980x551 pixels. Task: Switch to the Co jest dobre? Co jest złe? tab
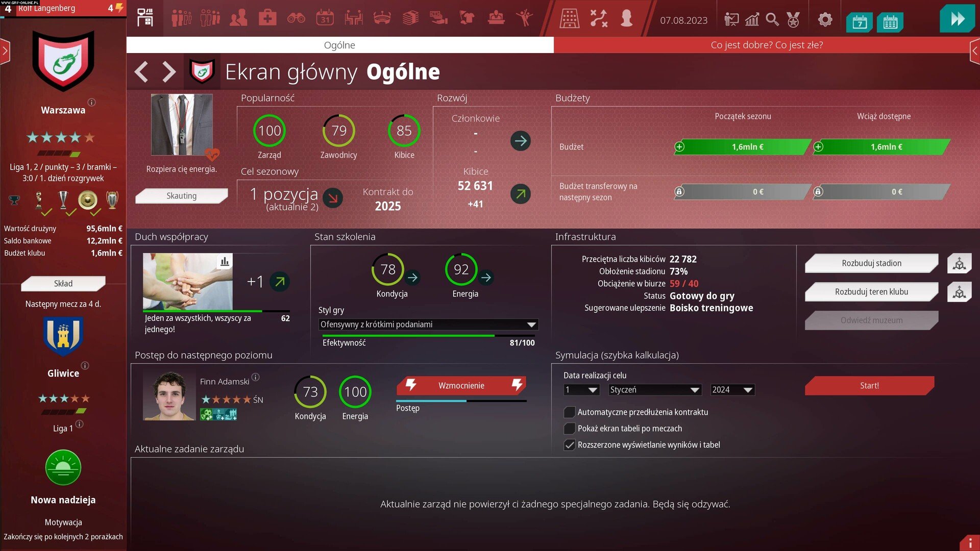click(x=767, y=45)
